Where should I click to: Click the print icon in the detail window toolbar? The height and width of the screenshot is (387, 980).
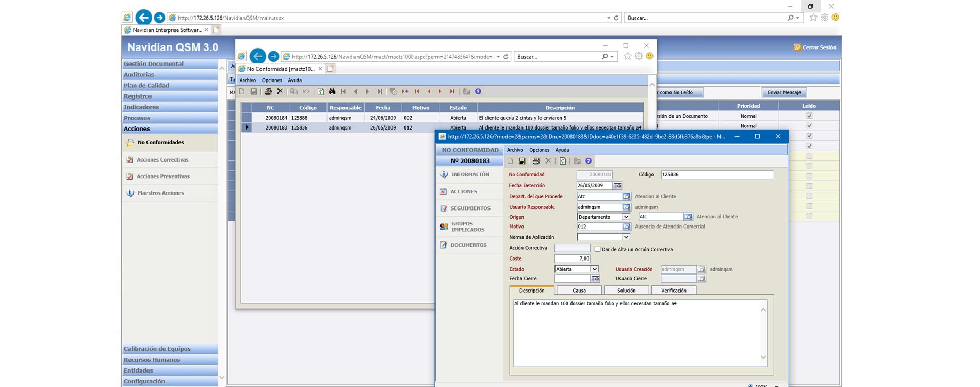click(536, 162)
